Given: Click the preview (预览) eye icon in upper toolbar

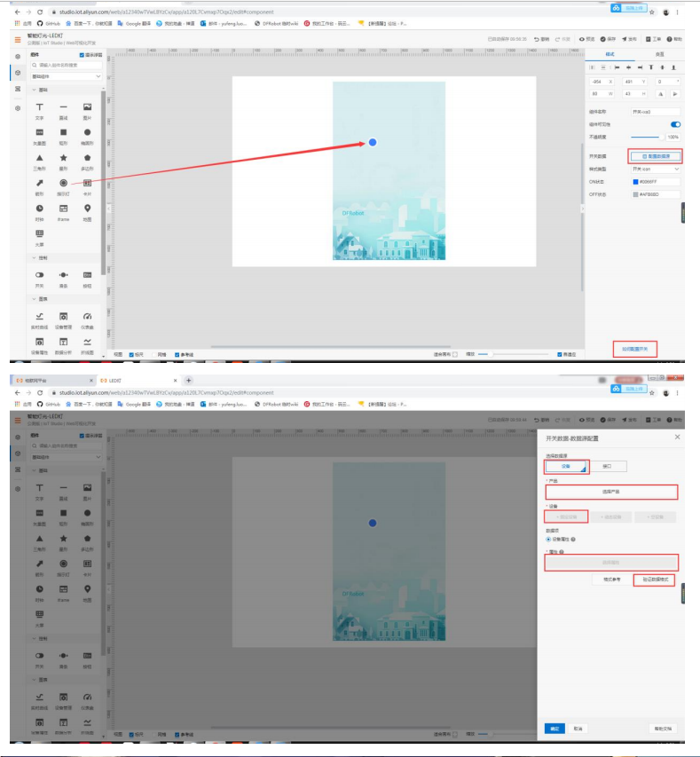Looking at the screenshot, I should (x=582, y=39).
